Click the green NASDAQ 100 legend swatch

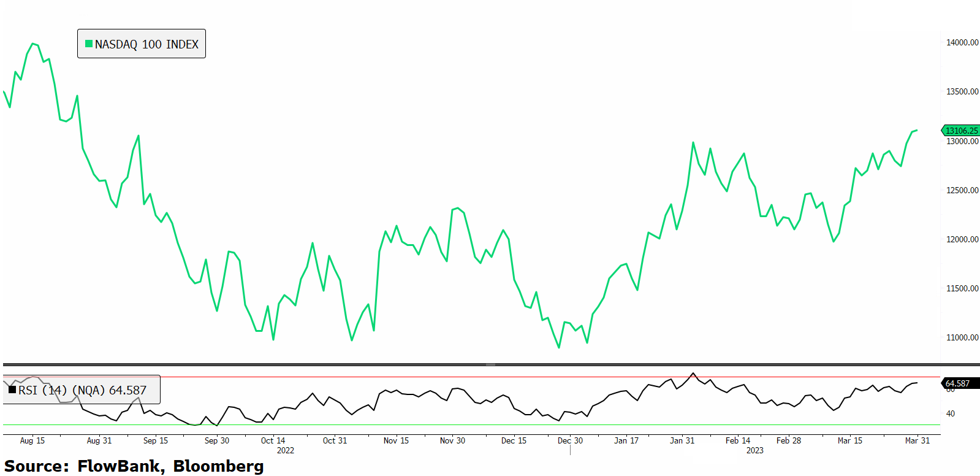pyautogui.click(x=89, y=44)
